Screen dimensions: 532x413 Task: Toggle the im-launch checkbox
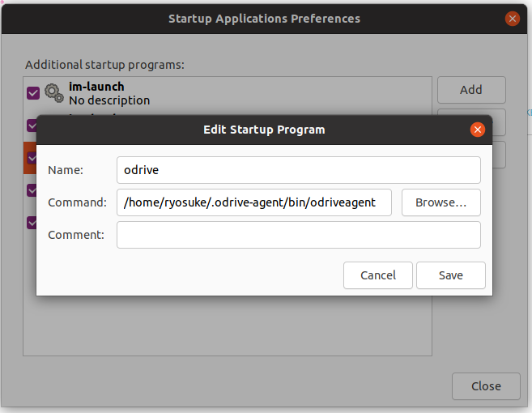coord(33,93)
